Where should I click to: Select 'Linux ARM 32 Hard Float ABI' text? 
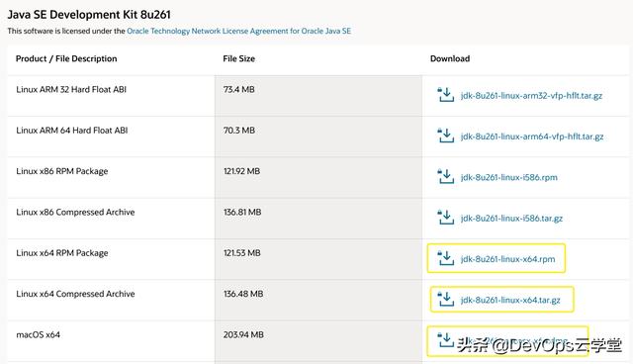[71, 90]
